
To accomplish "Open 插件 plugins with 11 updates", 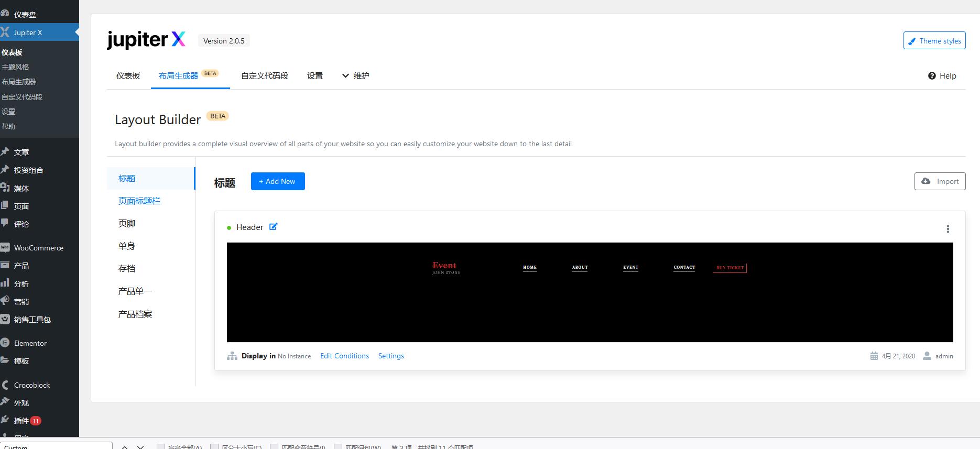I will point(21,421).
